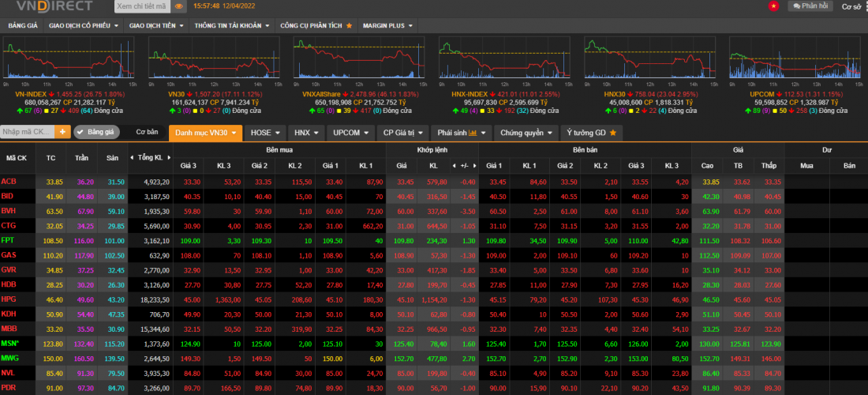Click the Phản hồi feedback button
This screenshot has height=395, width=868.
[810, 6]
